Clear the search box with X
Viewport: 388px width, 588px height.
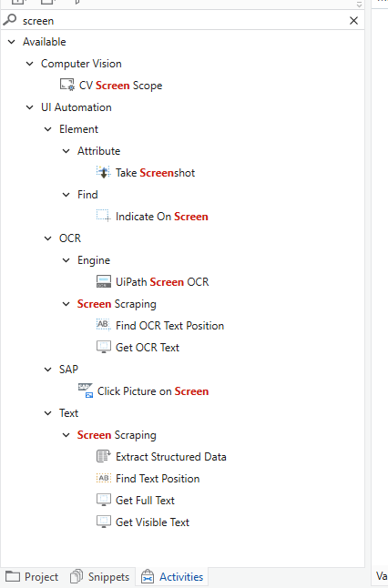tap(353, 21)
